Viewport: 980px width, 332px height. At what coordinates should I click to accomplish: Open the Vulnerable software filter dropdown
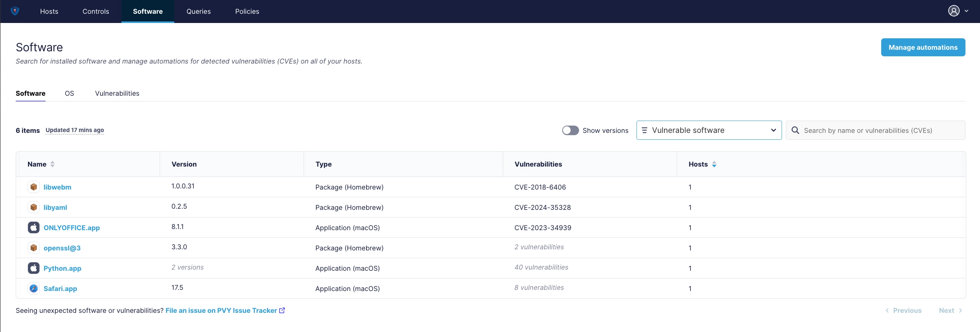[x=709, y=130]
